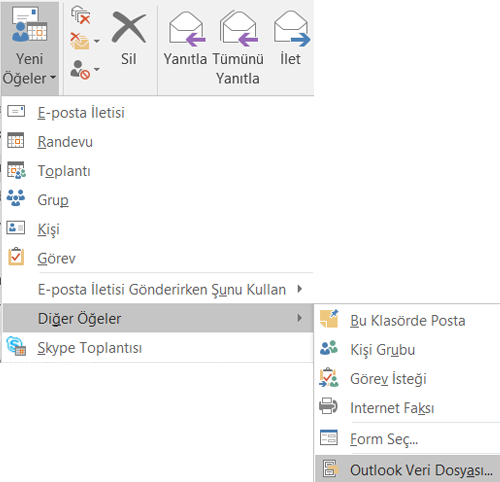Open the Clean Up dropdown arrow

97,41
